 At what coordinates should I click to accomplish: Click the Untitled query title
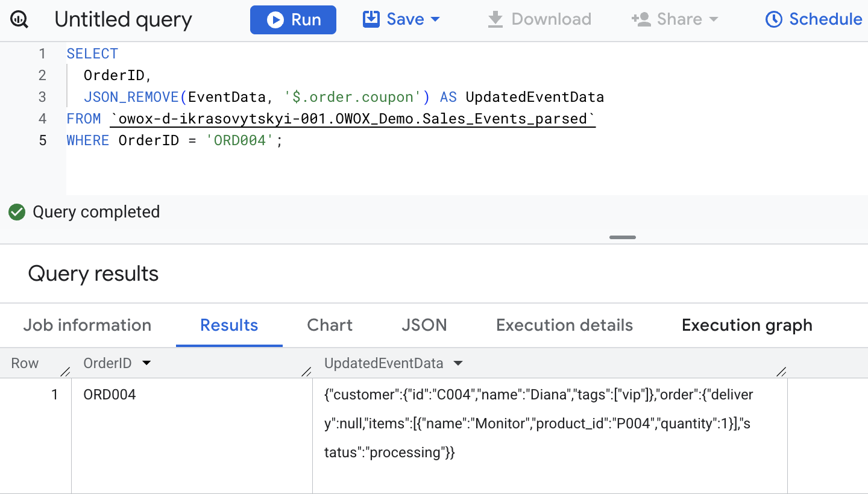tap(123, 20)
